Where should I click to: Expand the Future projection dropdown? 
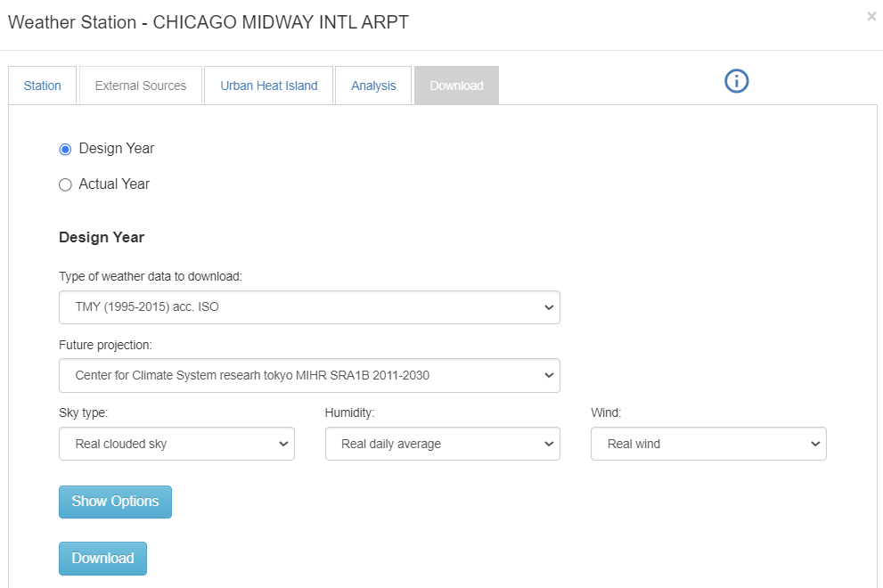point(309,375)
